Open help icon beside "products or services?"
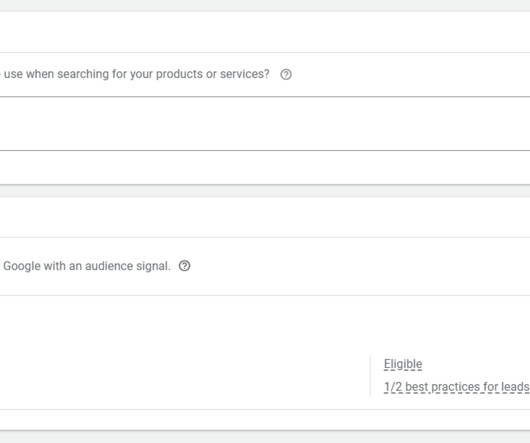Viewport: 530px width, 443px height. click(x=286, y=74)
